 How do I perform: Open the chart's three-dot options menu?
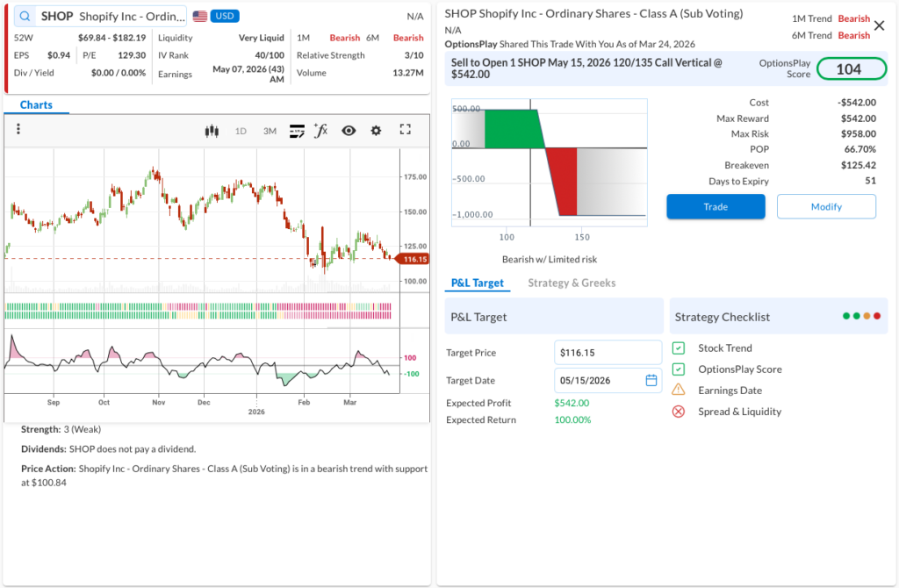click(18, 130)
